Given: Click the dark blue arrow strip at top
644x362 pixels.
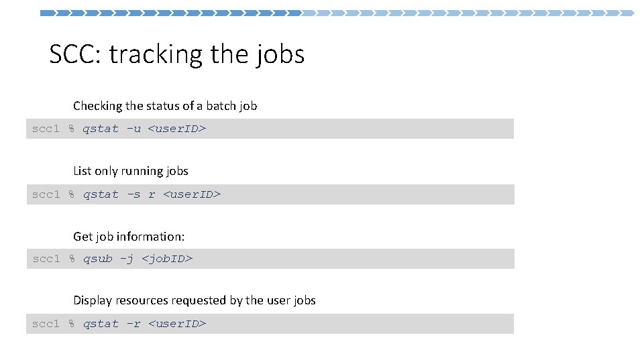Looking at the screenshot, I should point(171,13).
